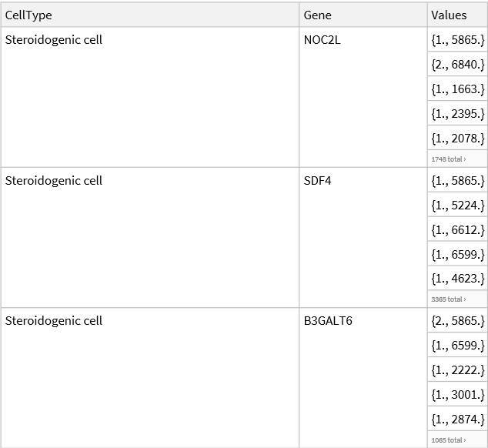Click Steroidogenic cell in the NOC2L row
The image size is (488, 448).
coord(54,40)
